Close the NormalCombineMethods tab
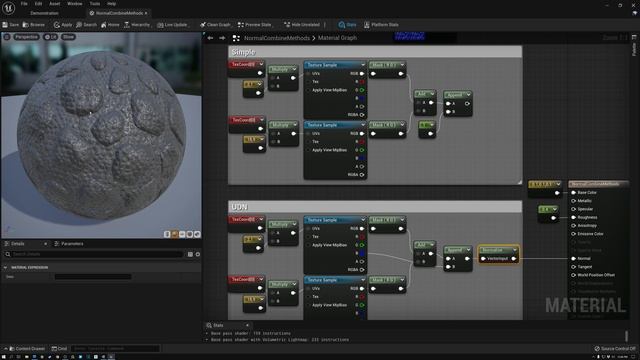The image size is (640, 360). [x=146, y=13]
